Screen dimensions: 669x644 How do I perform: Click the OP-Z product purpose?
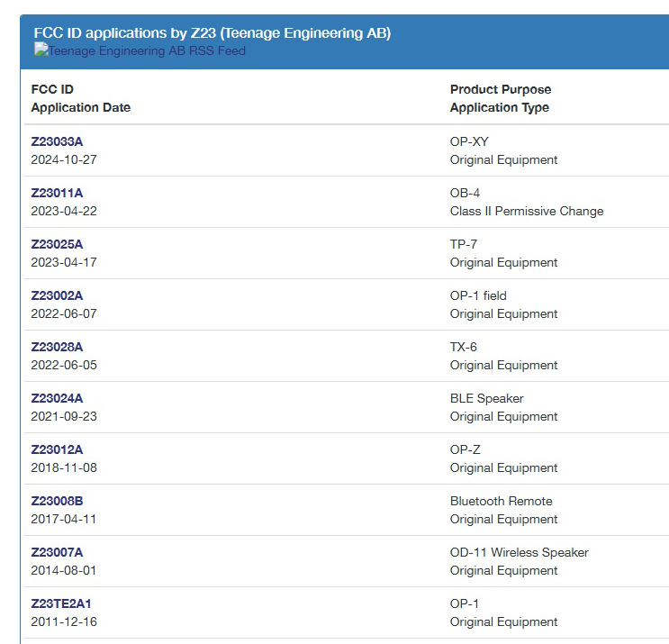pos(466,449)
